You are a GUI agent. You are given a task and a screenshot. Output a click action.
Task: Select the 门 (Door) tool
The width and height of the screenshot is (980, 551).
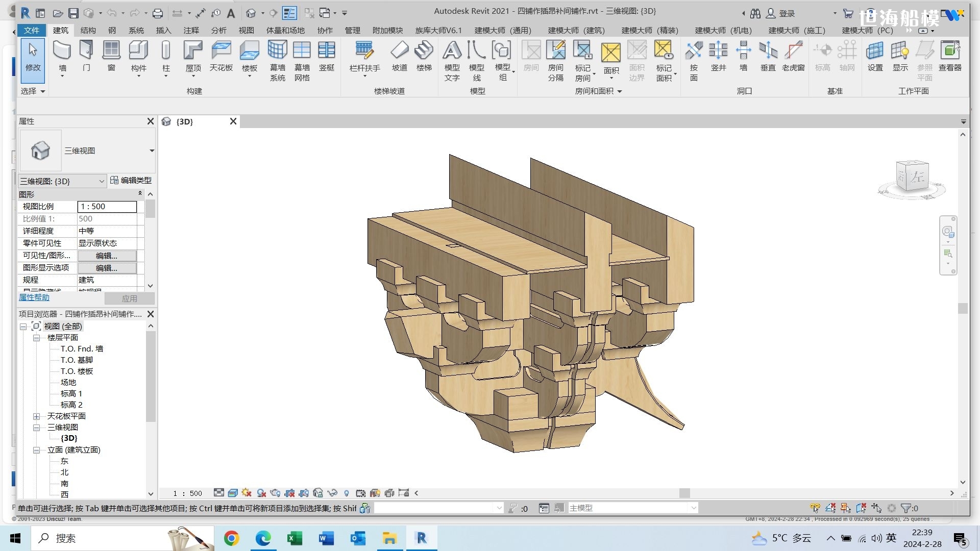[86, 56]
